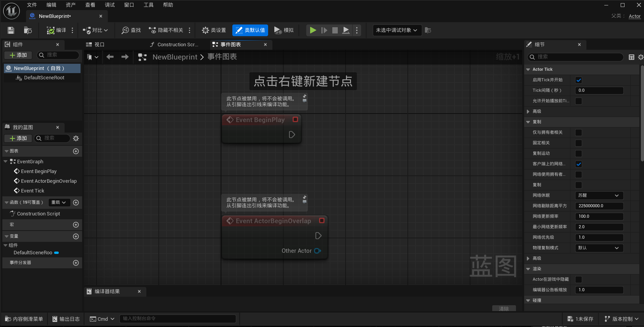Toggle 复制 replicates checkbox
Screen dimensions: 644x327
[579, 185]
